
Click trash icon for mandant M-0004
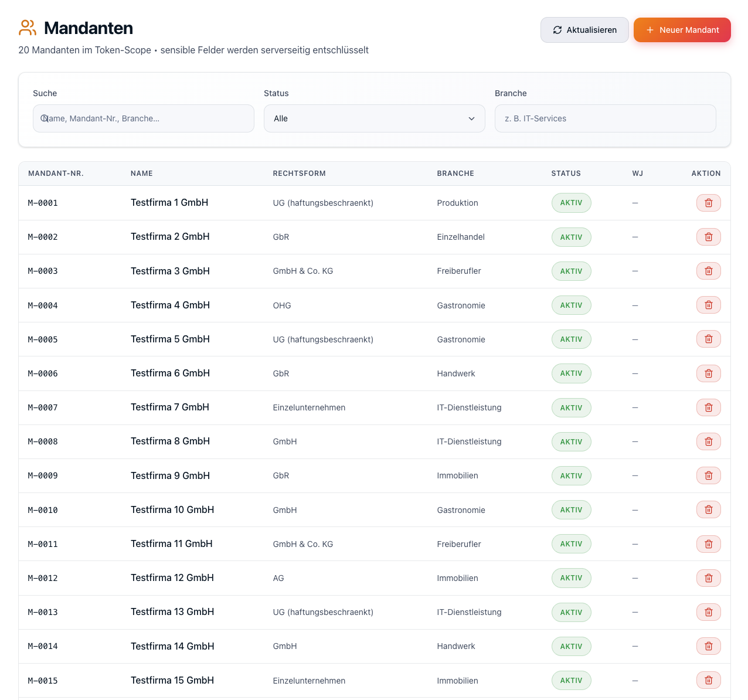click(x=708, y=305)
